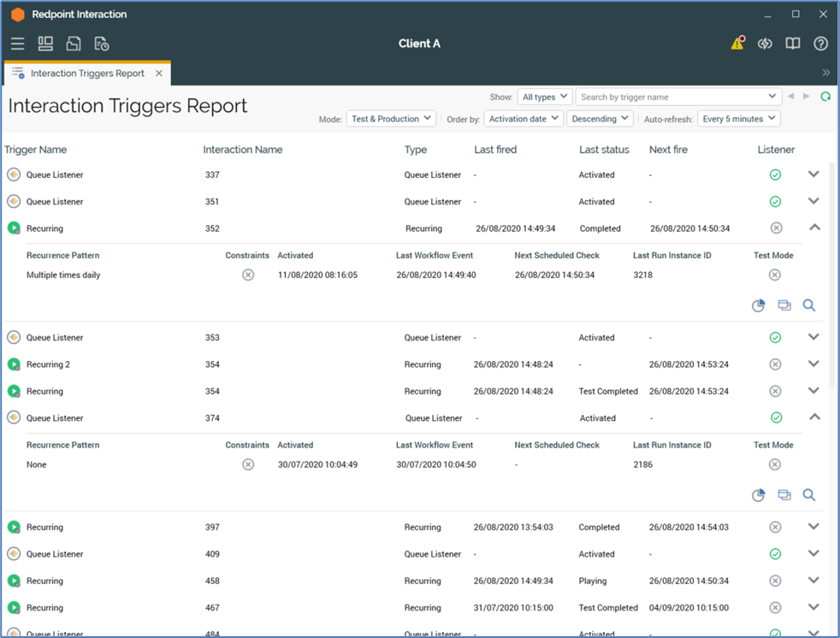Image resolution: width=840 pixels, height=638 pixels.
Task: Open the Auto-refresh Every 5 minutes dropdown
Action: pos(738,119)
